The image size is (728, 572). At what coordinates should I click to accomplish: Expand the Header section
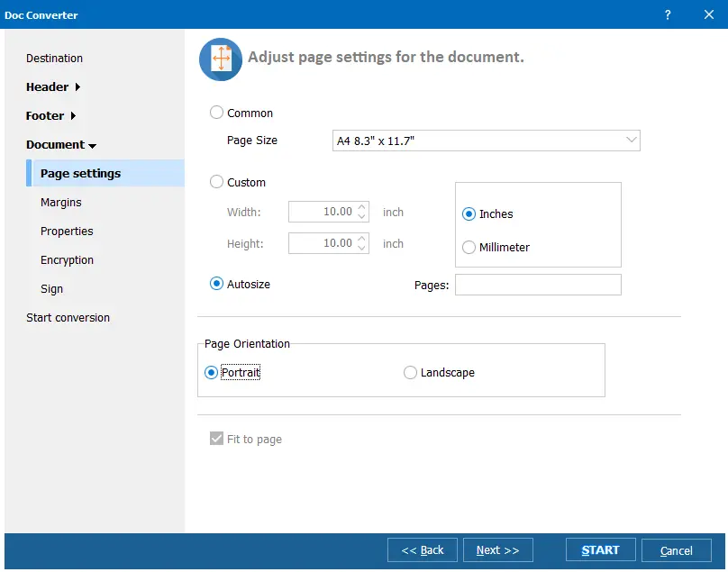pos(53,87)
